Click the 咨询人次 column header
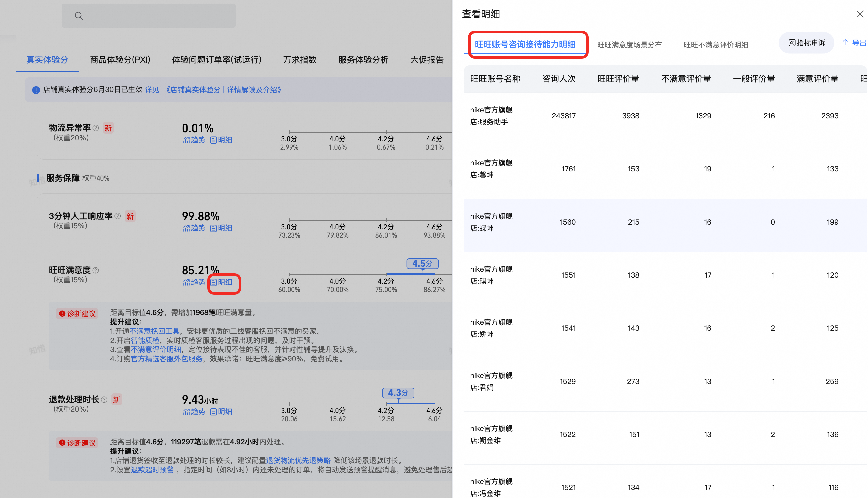 559,79
